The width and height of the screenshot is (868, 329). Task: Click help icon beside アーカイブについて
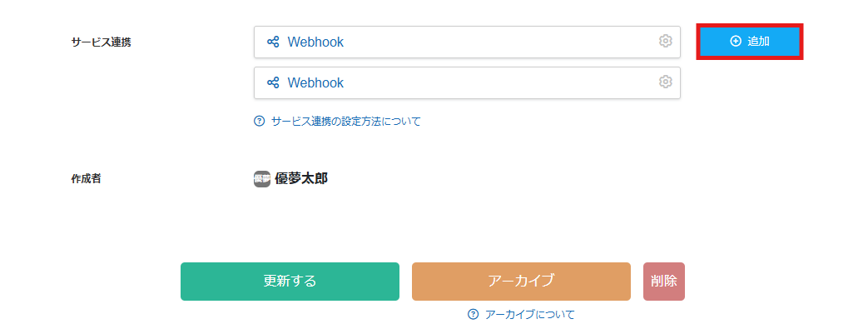coord(473,315)
